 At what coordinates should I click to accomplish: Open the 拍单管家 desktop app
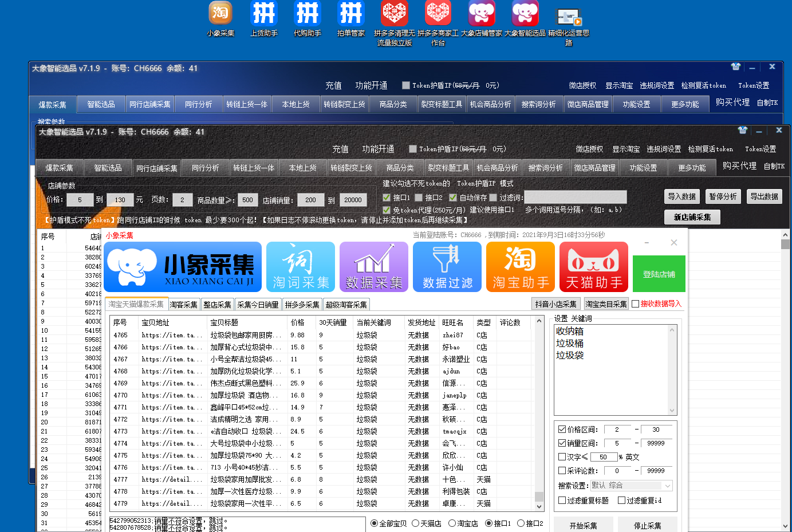click(350, 13)
